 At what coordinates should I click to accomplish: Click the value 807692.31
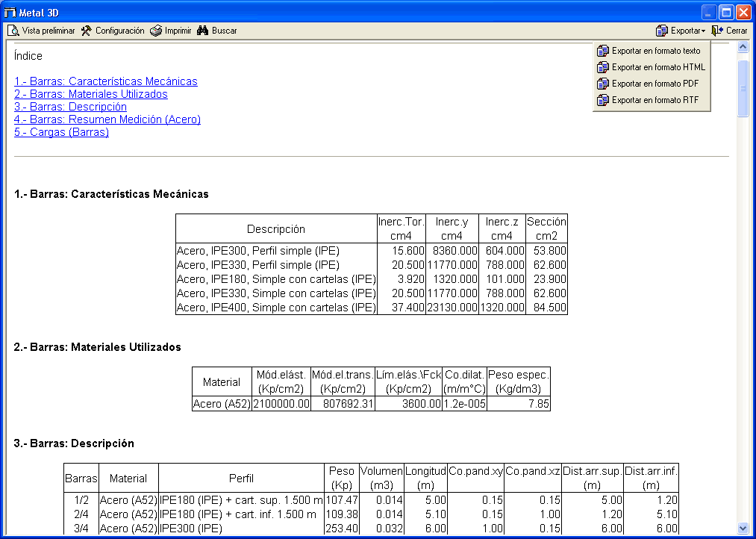[349, 404]
